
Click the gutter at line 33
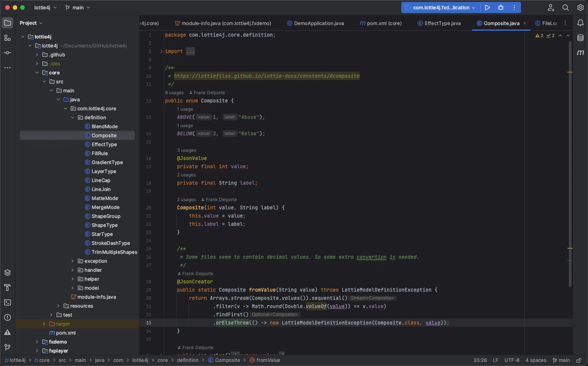click(149, 323)
